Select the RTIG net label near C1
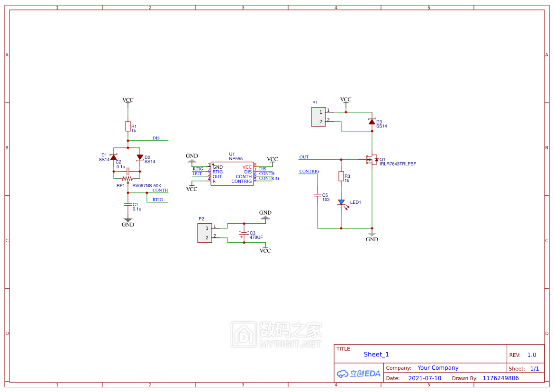 click(x=158, y=200)
